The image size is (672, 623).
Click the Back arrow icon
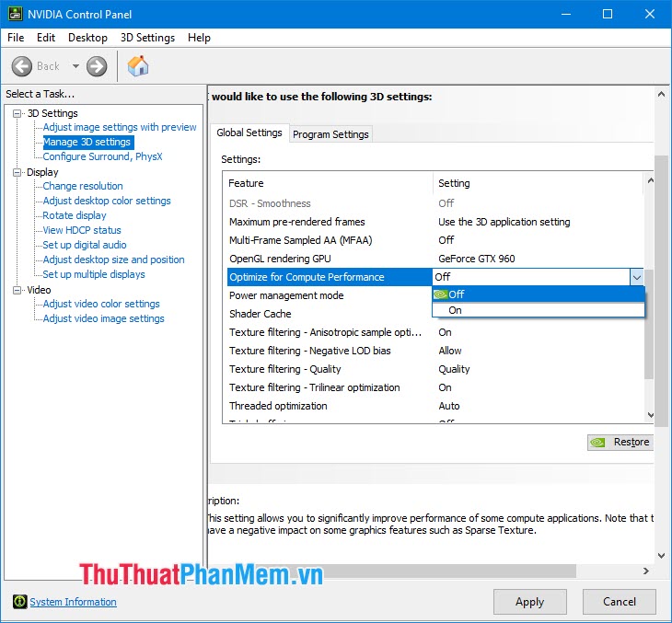coord(21,66)
